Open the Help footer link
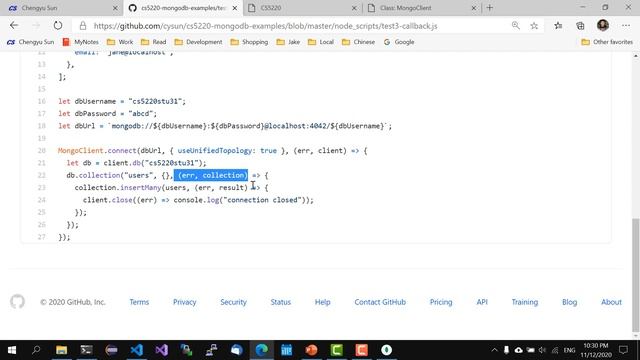Viewport: 640px width, 360px height. tap(322, 302)
